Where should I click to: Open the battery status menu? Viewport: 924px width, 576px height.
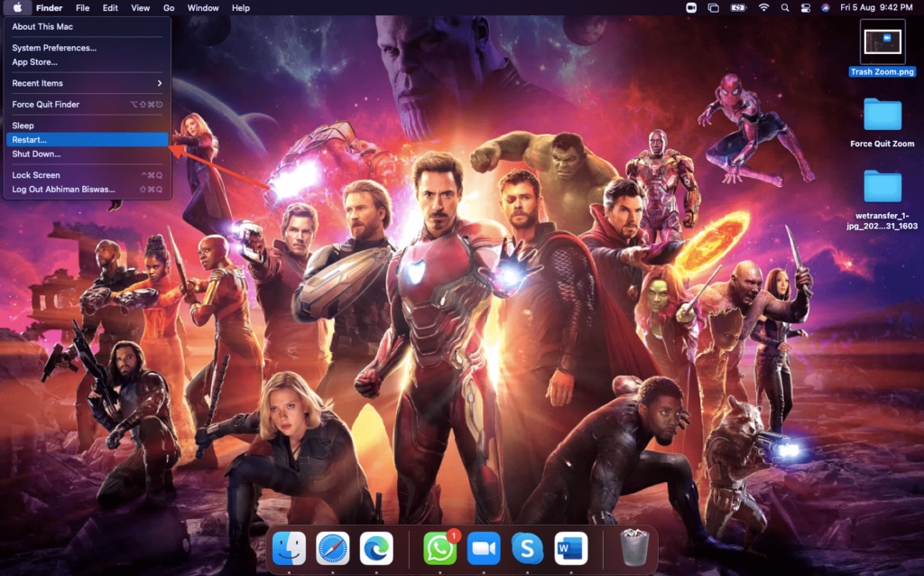point(738,8)
